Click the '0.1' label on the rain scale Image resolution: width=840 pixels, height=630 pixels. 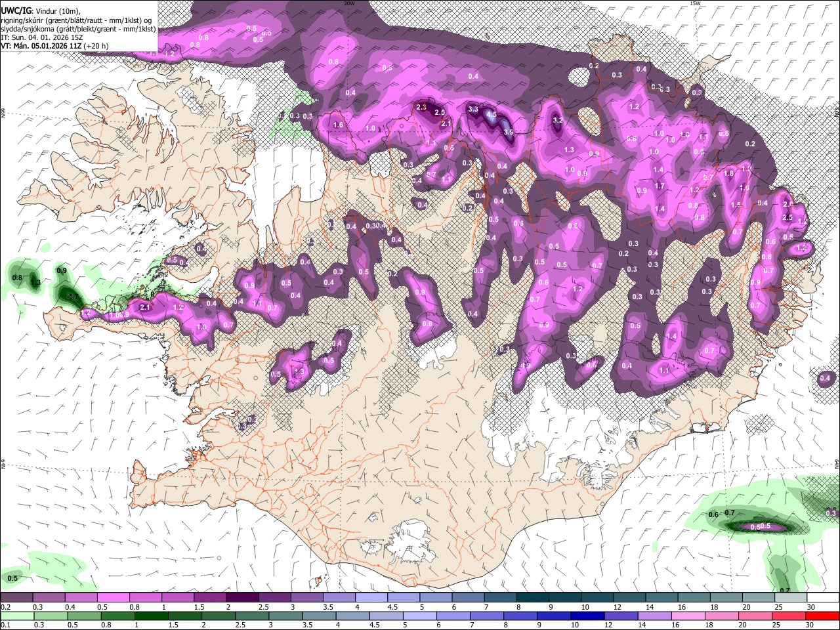click(x=5, y=625)
